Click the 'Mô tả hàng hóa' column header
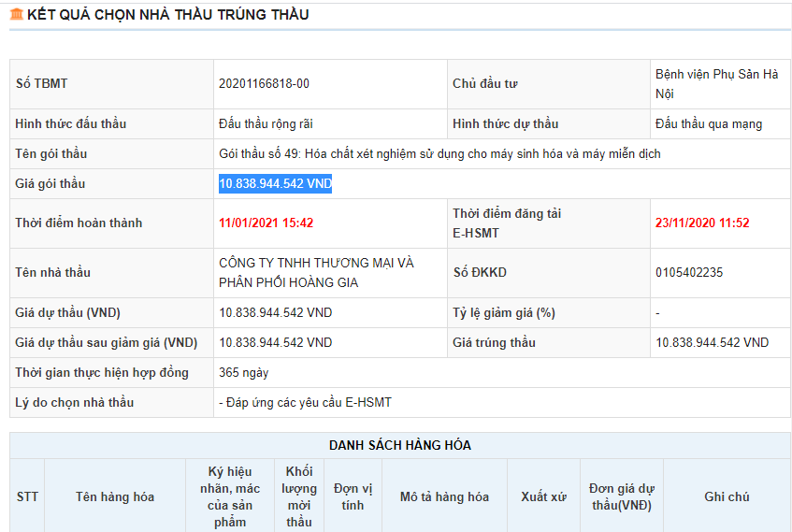 444,496
